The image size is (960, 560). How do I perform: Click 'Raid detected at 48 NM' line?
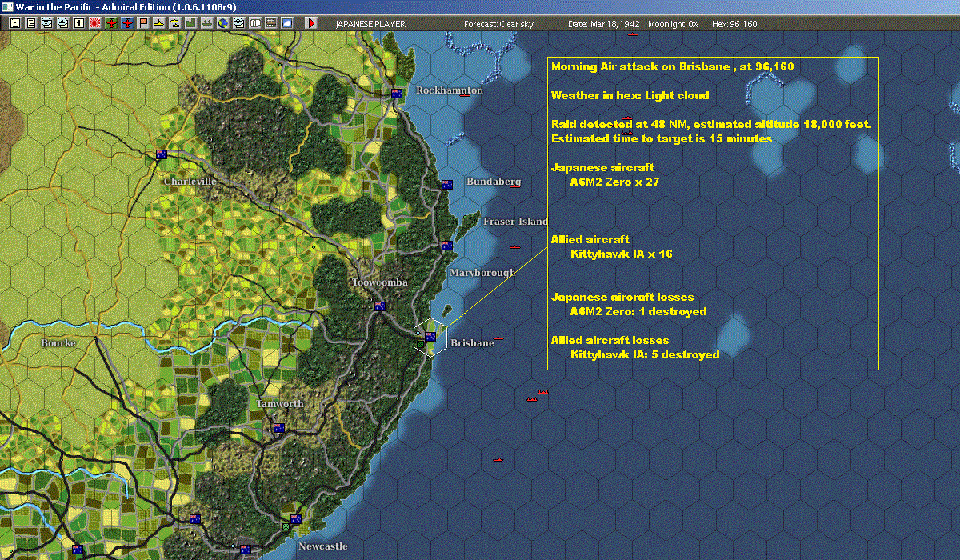pyautogui.click(x=710, y=124)
